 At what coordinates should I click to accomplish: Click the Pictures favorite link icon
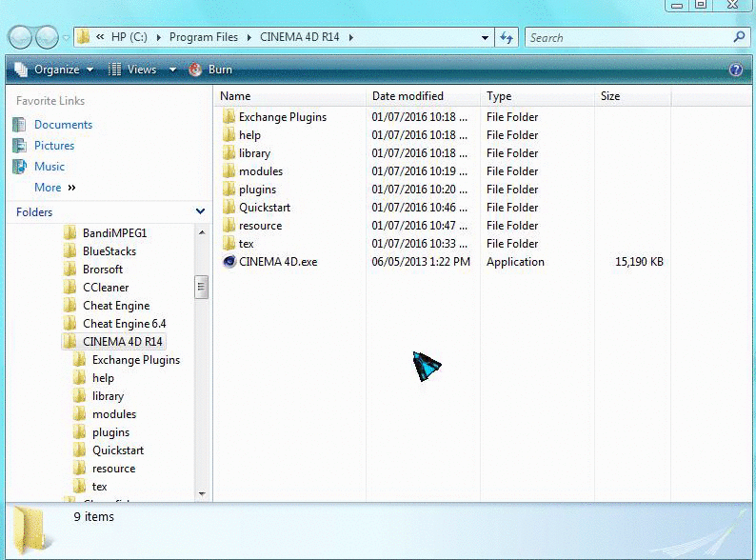click(19, 145)
